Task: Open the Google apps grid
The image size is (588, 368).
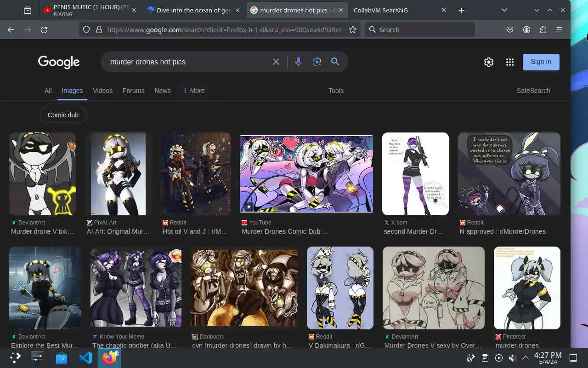Action: tap(510, 62)
